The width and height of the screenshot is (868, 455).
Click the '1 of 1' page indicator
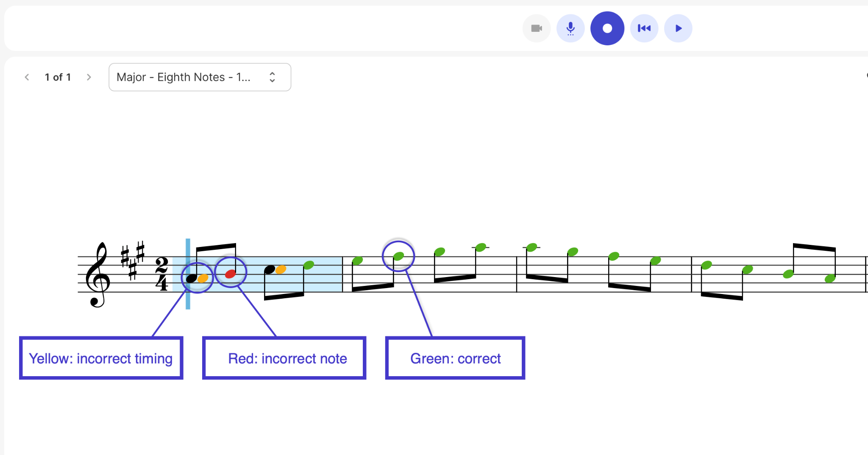(x=58, y=77)
